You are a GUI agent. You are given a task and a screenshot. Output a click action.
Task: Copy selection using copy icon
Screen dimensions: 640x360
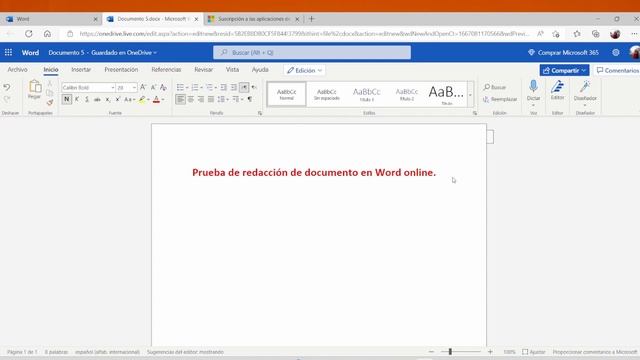pos(50,93)
